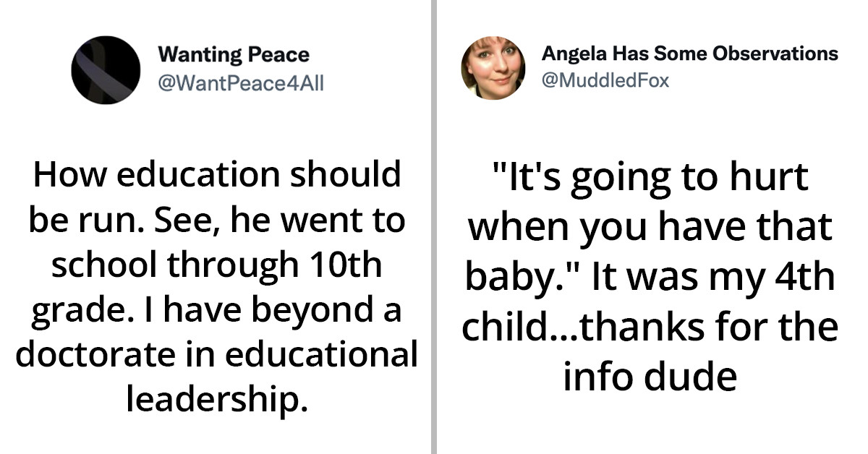Click the word "leadership."
Image resolution: width=868 pixels, height=454 pixels.
tap(216, 400)
